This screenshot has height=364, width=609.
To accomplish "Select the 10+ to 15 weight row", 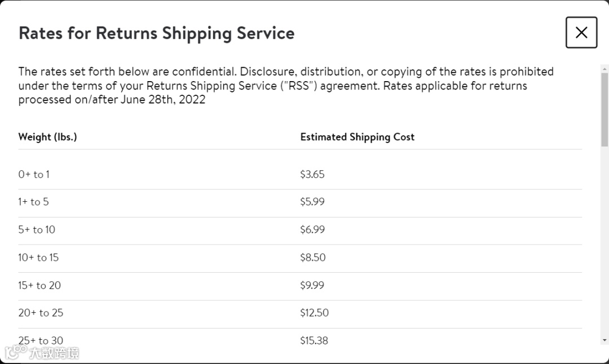I will click(38, 258).
